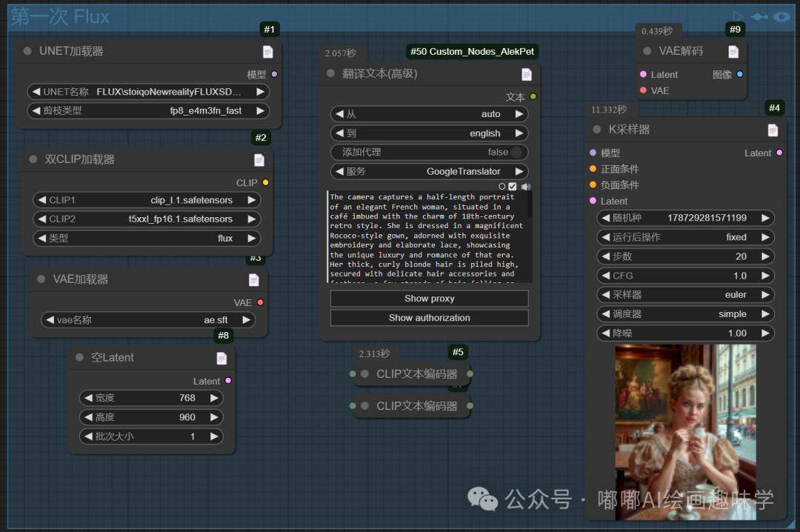Increase 批次大小 with its right arrow
Screen dimensions: 800x532
(214, 436)
